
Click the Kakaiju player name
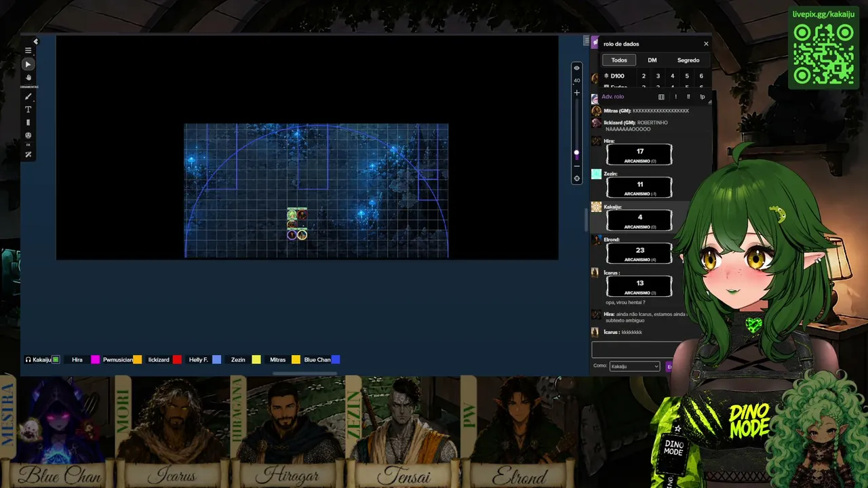coord(42,360)
